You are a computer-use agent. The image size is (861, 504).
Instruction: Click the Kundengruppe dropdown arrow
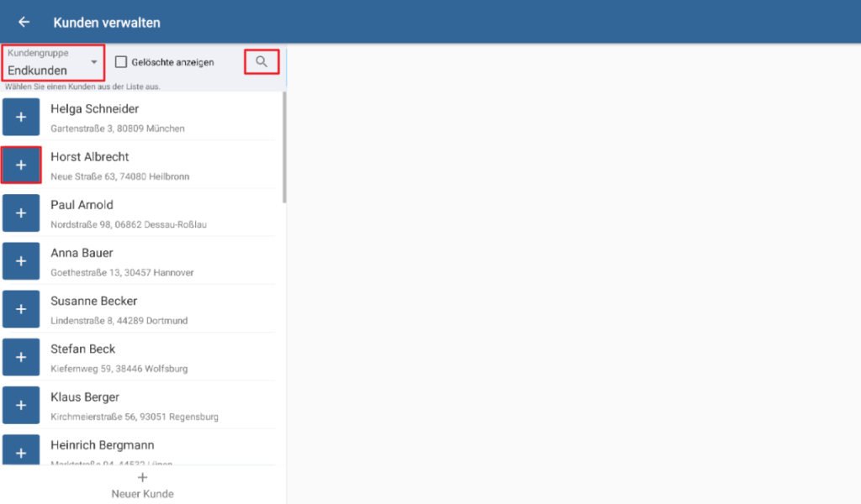click(94, 62)
